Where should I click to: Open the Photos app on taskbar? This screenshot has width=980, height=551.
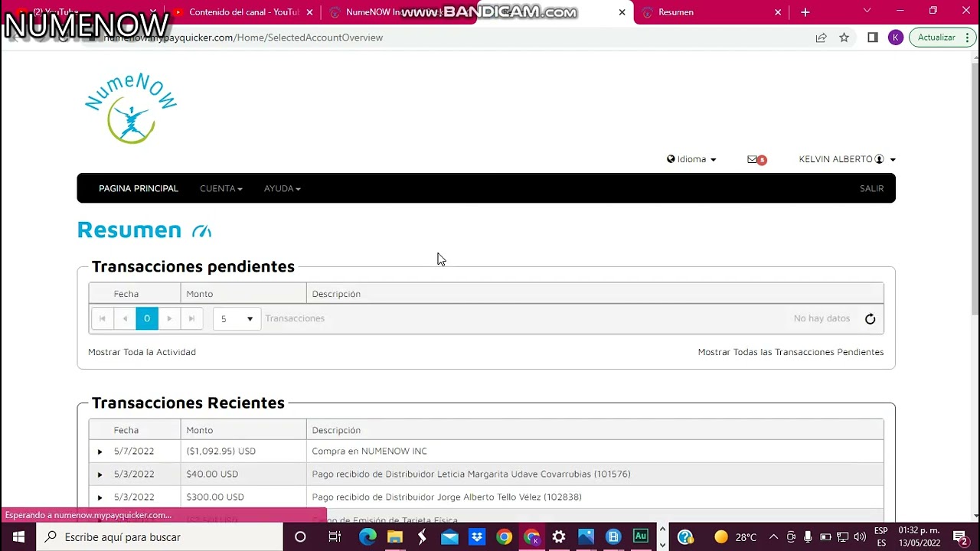pos(586,537)
